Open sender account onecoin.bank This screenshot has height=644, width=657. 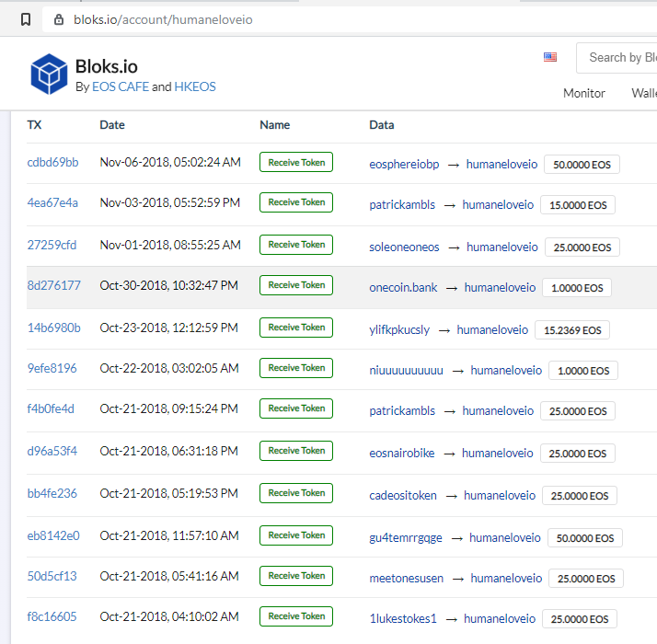coord(403,288)
